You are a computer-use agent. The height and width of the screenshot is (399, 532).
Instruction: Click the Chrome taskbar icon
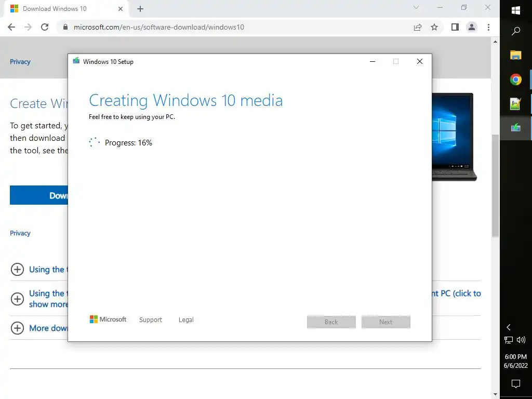[516, 79]
